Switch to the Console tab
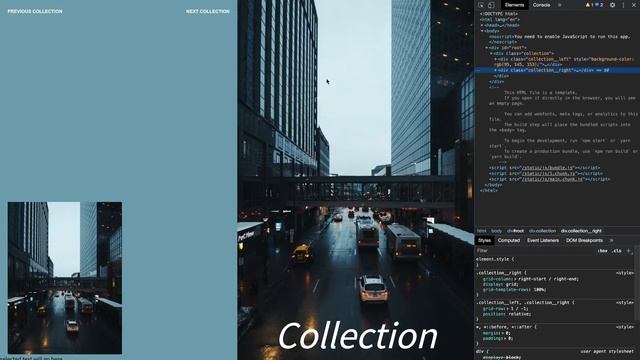This screenshot has width=640, height=360. pyautogui.click(x=541, y=5)
